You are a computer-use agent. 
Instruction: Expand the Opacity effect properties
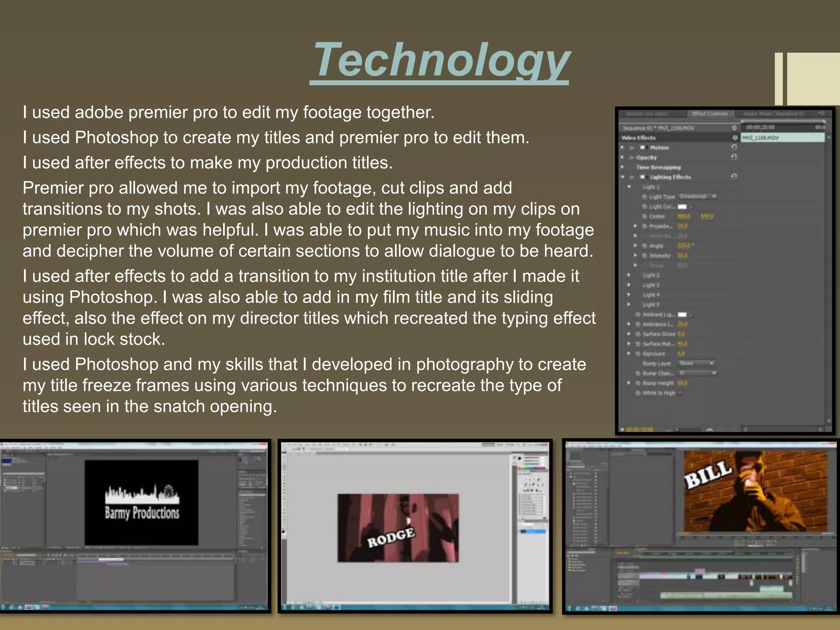pos(623,157)
